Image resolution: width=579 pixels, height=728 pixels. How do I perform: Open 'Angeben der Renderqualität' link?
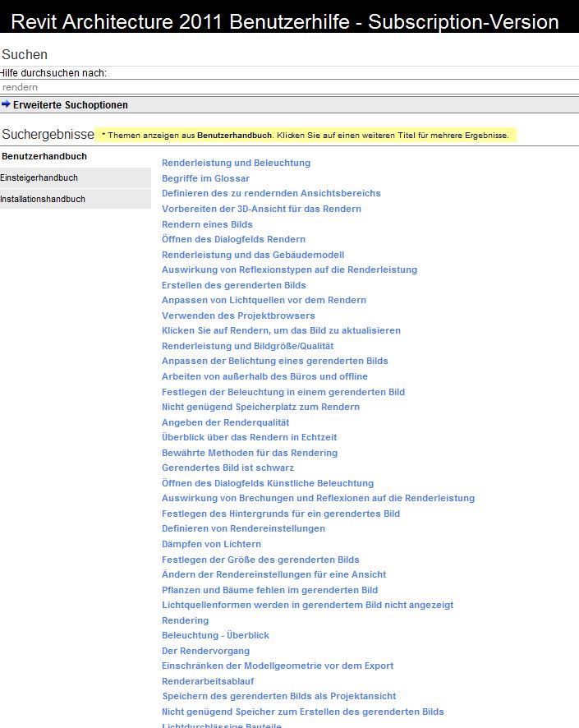tap(226, 422)
